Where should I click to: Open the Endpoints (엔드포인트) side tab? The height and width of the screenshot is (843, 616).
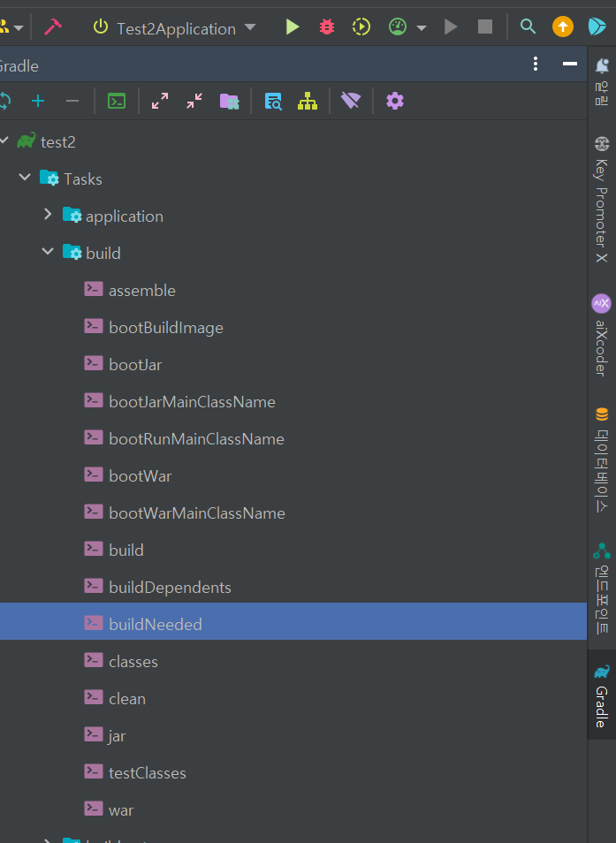pos(602,589)
